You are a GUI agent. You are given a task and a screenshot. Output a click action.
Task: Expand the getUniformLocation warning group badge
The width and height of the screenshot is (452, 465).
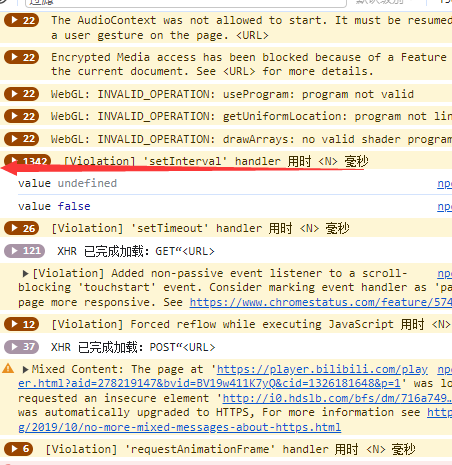tap(21, 116)
